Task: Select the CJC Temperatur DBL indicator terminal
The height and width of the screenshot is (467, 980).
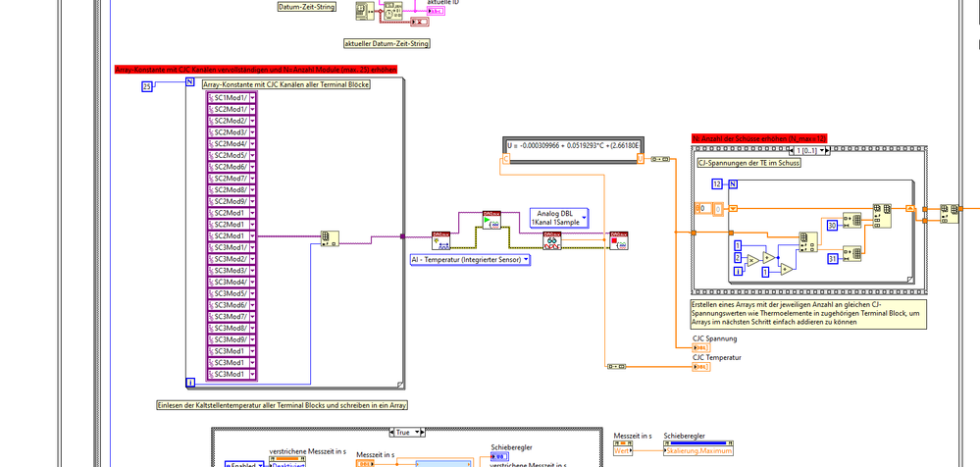Action: click(x=701, y=366)
